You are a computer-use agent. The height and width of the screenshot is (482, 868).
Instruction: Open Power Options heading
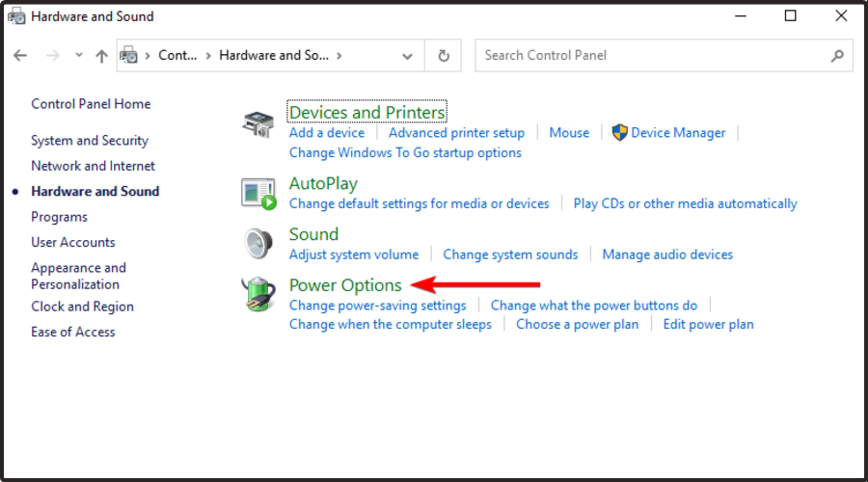(345, 285)
